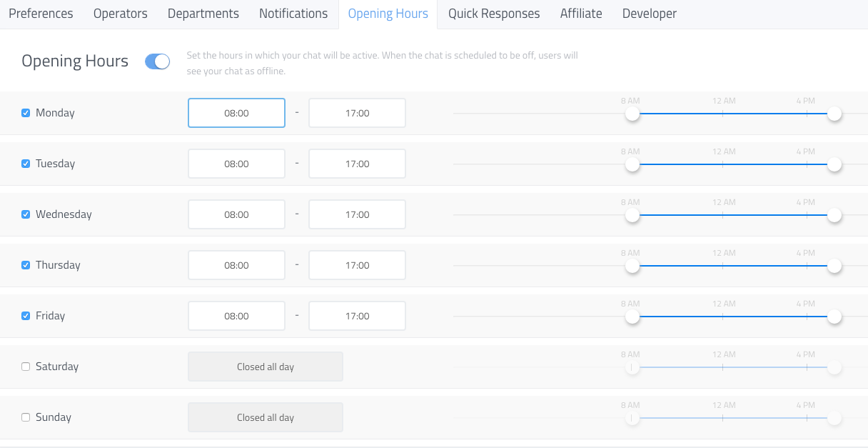Uncheck the Monday checkbox

pyautogui.click(x=26, y=113)
